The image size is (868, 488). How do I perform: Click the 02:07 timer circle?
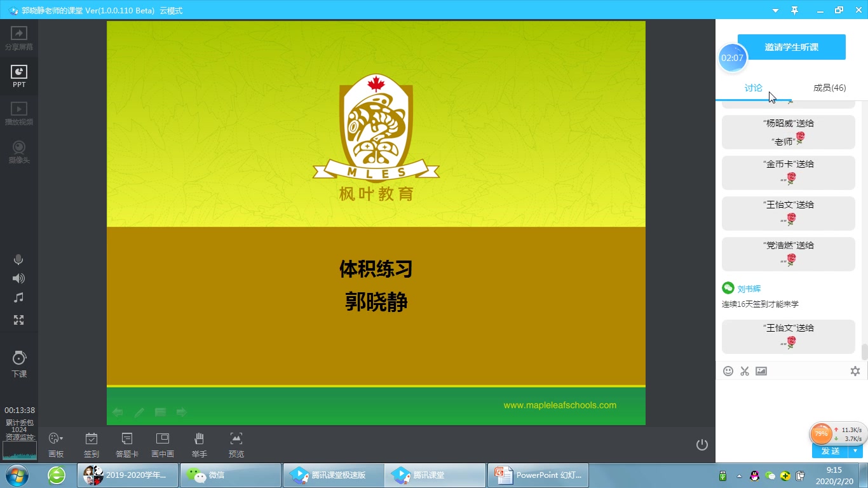point(732,58)
